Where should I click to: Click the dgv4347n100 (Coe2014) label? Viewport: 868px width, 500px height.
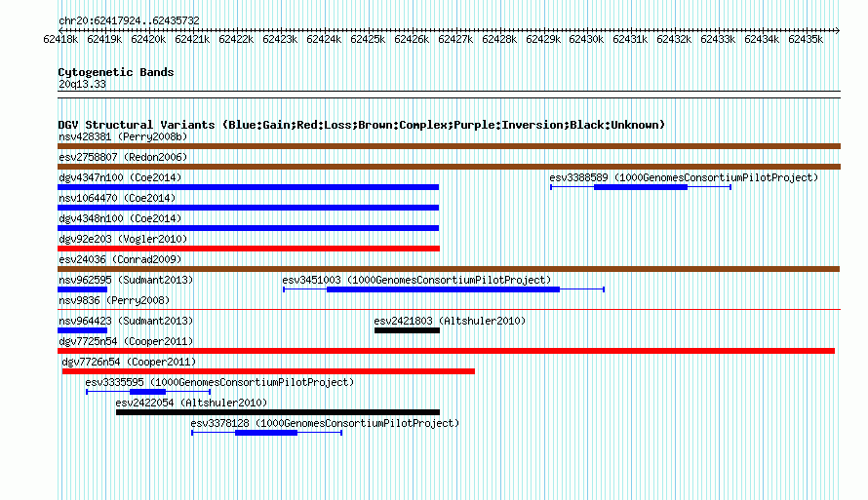click(x=120, y=177)
